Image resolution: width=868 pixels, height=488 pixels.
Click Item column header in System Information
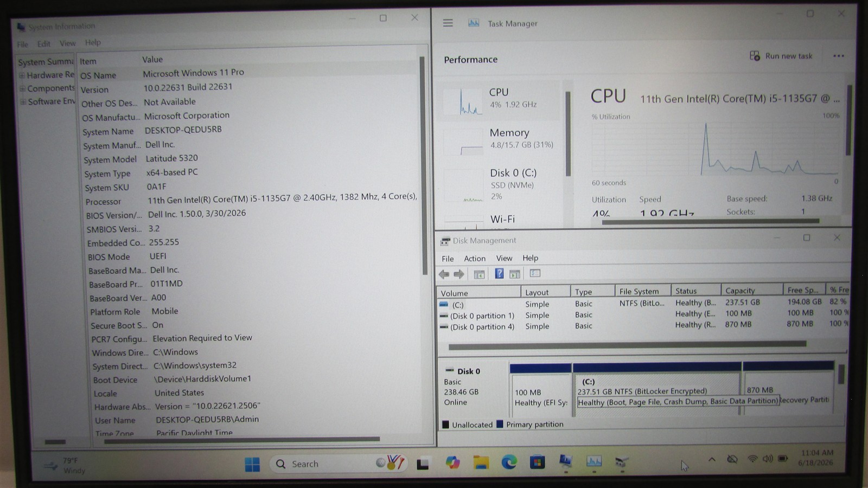point(107,61)
